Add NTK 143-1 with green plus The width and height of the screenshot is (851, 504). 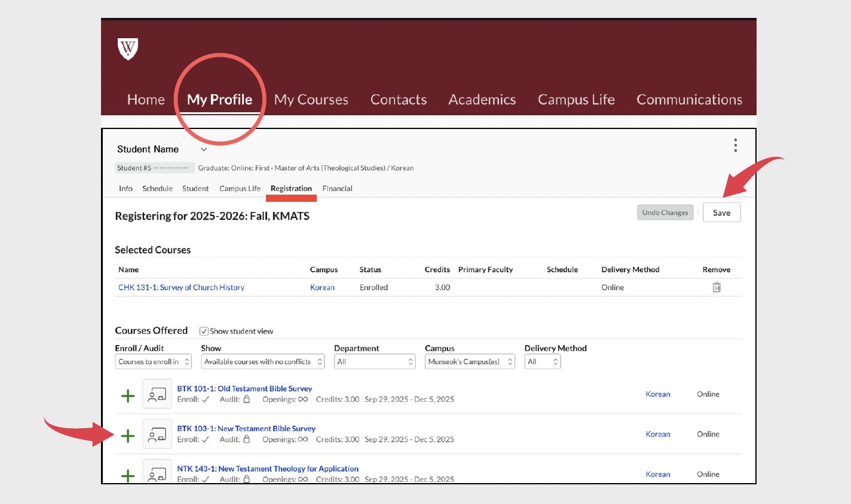(128, 475)
